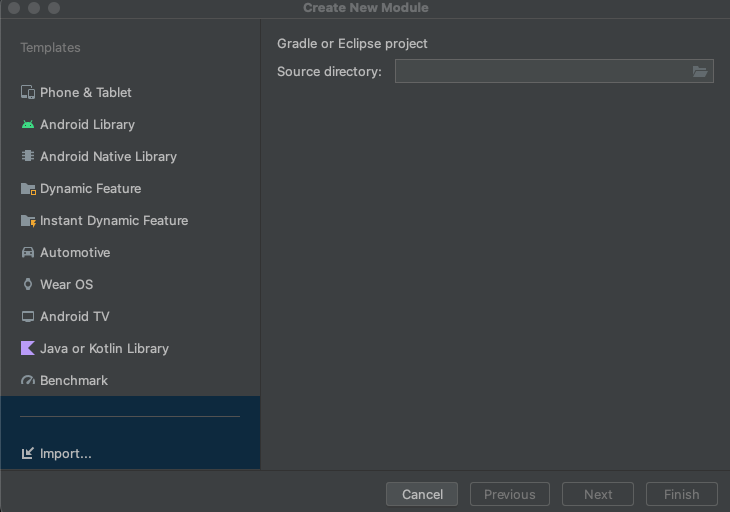The width and height of the screenshot is (730, 512).
Task: Click the Android TV screen icon
Action: pyautogui.click(x=28, y=317)
